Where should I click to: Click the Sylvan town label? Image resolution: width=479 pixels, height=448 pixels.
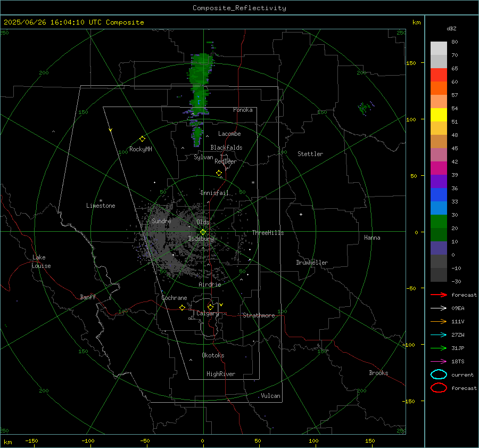pyautogui.click(x=203, y=157)
